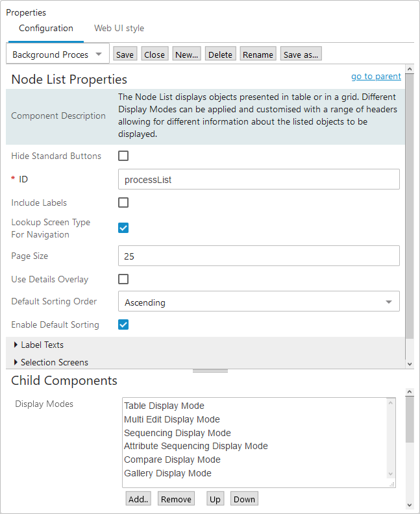Enable the Include Labels checkbox

123,202
